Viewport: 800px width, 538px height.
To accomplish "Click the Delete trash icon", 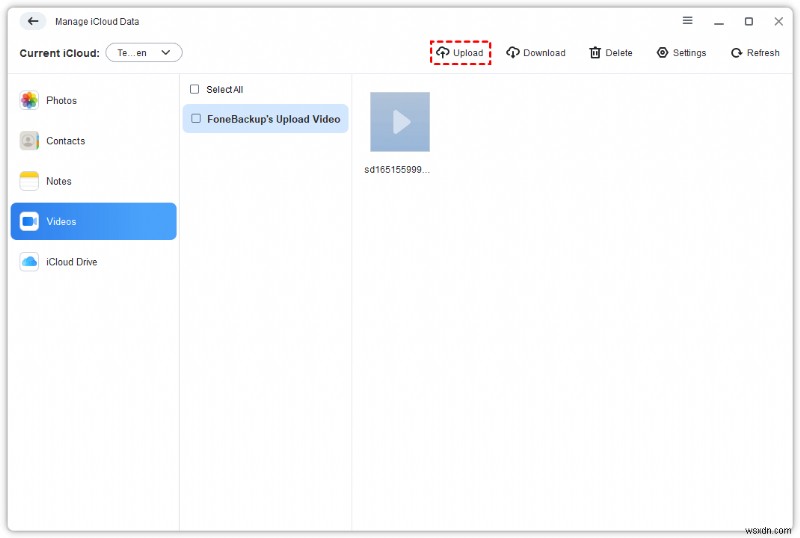I will [x=595, y=53].
